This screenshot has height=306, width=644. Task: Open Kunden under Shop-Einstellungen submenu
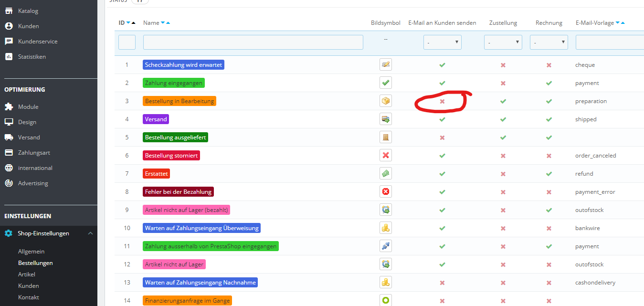[29, 286]
